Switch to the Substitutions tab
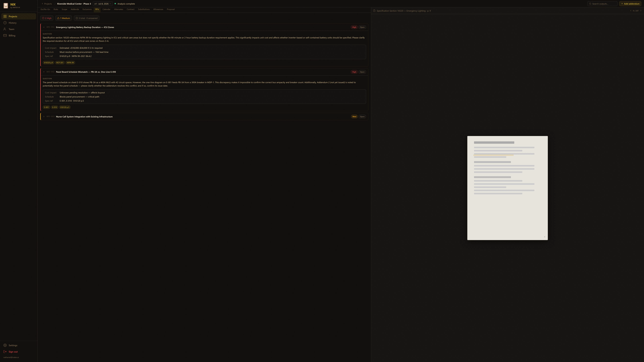Image resolution: width=644 pixels, height=362 pixels. tap(144, 9)
